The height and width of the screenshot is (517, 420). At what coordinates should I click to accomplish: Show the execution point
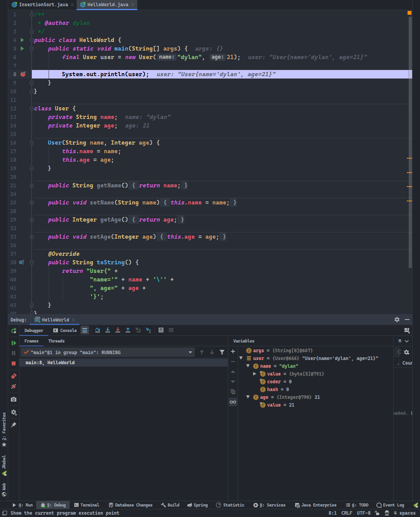85,330
